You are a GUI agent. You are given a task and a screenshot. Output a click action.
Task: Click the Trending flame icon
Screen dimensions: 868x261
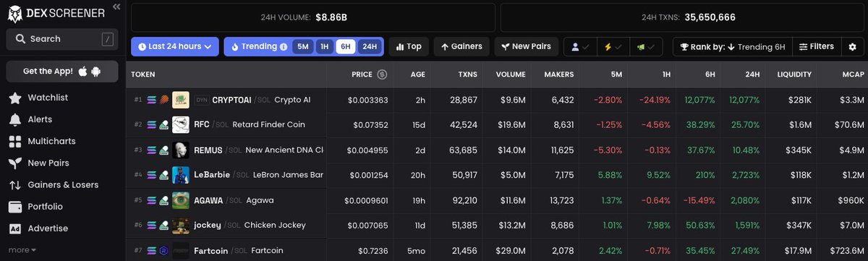pyautogui.click(x=234, y=46)
